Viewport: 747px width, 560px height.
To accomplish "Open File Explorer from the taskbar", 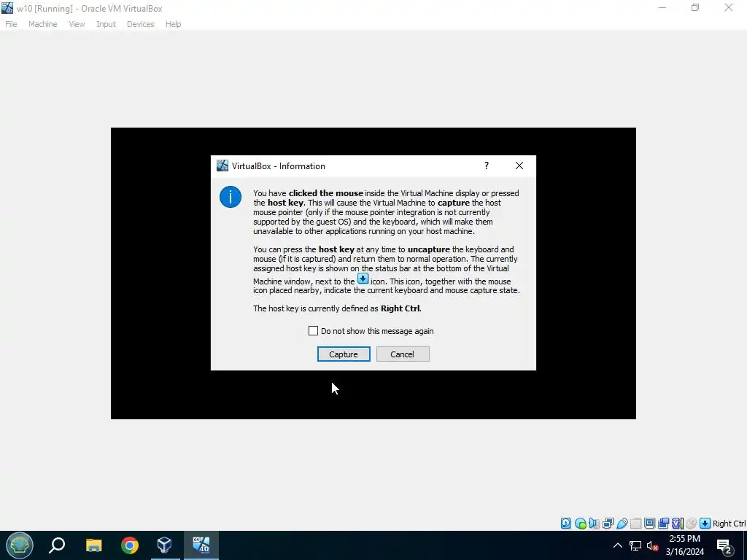I will [x=93, y=545].
